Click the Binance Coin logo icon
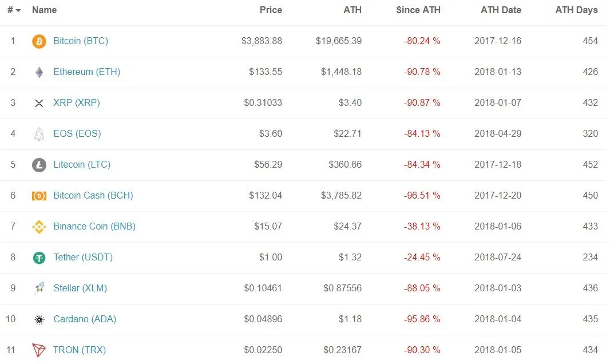 coord(39,227)
